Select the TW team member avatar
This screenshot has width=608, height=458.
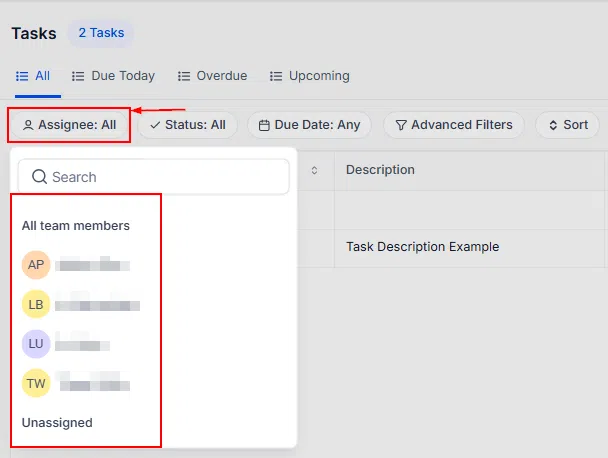(x=36, y=384)
